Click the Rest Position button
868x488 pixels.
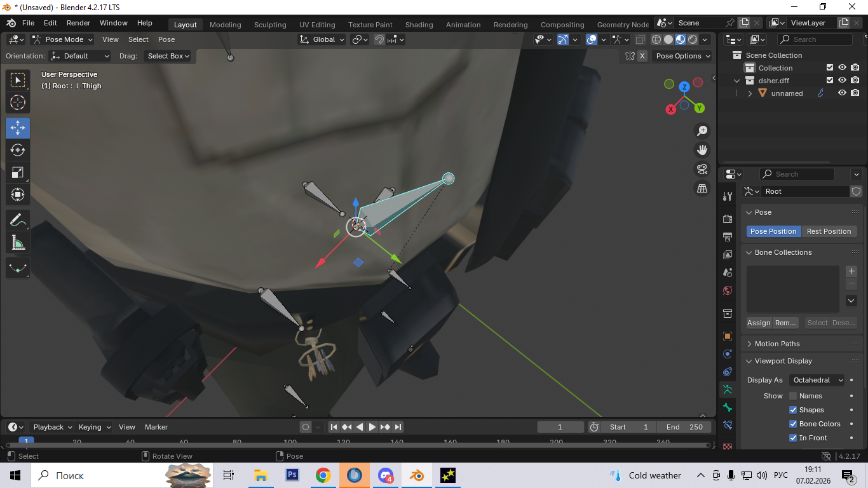click(829, 231)
